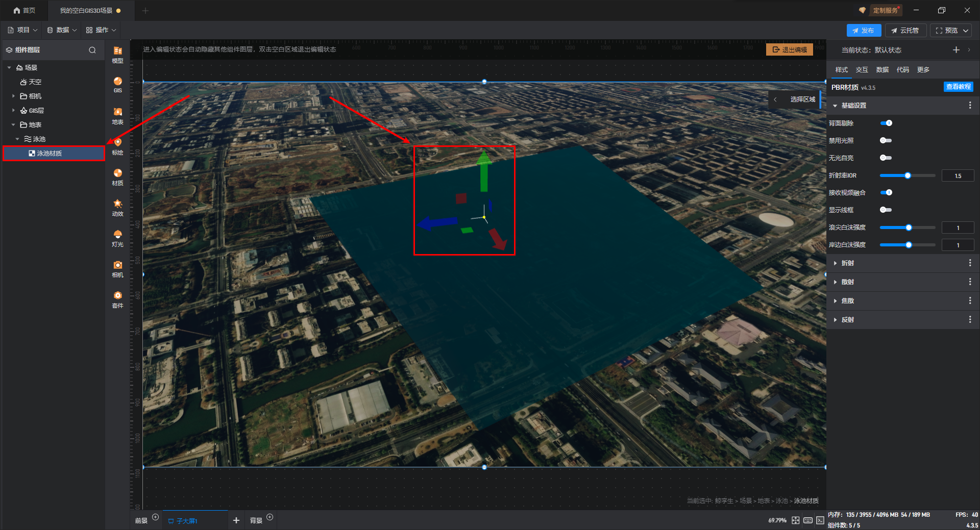
Task: Expand the 相机 tree node in layers
Action: pyautogui.click(x=13, y=96)
